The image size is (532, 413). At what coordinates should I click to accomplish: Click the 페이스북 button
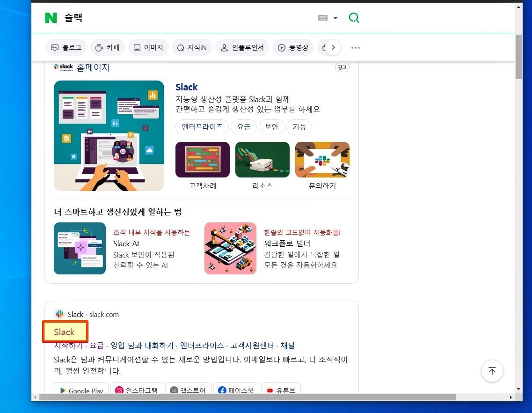236,389
